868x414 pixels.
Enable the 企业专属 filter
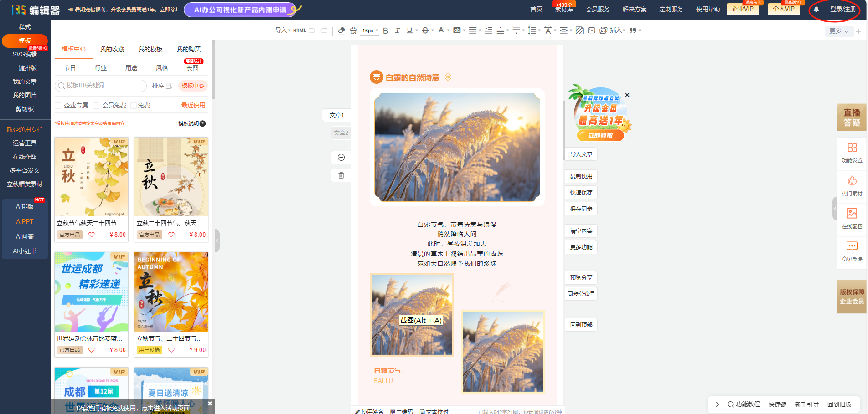point(57,105)
